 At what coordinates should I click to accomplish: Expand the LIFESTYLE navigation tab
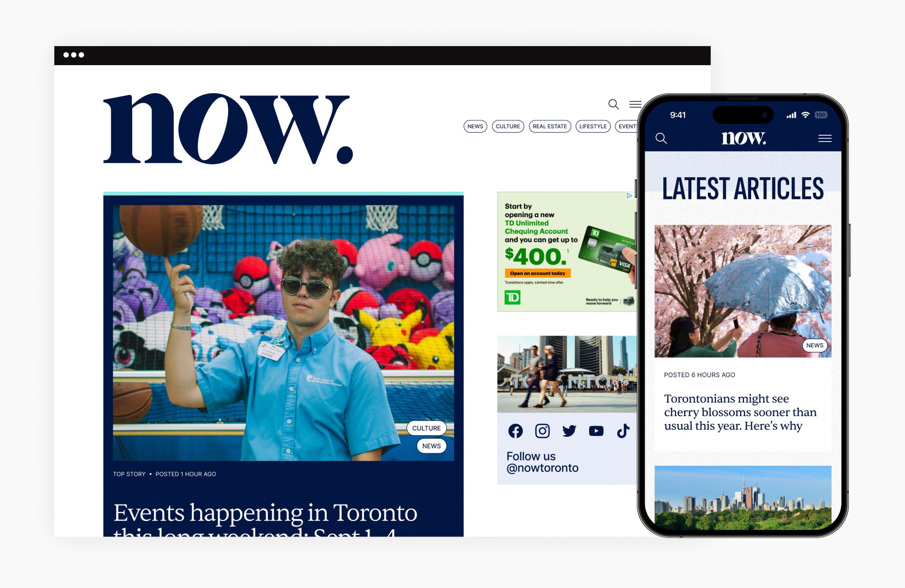pyautogui.click(x=592, y=127)
